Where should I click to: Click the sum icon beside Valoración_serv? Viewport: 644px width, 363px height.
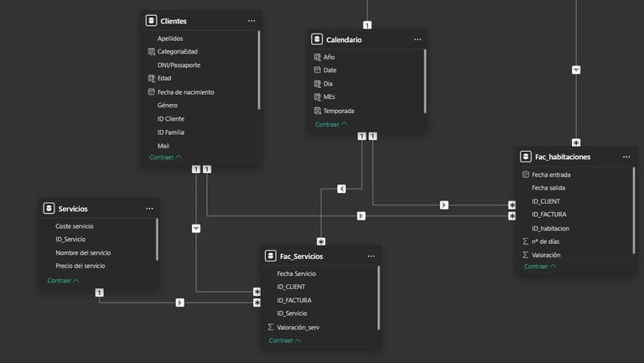(x=271, y=327)
